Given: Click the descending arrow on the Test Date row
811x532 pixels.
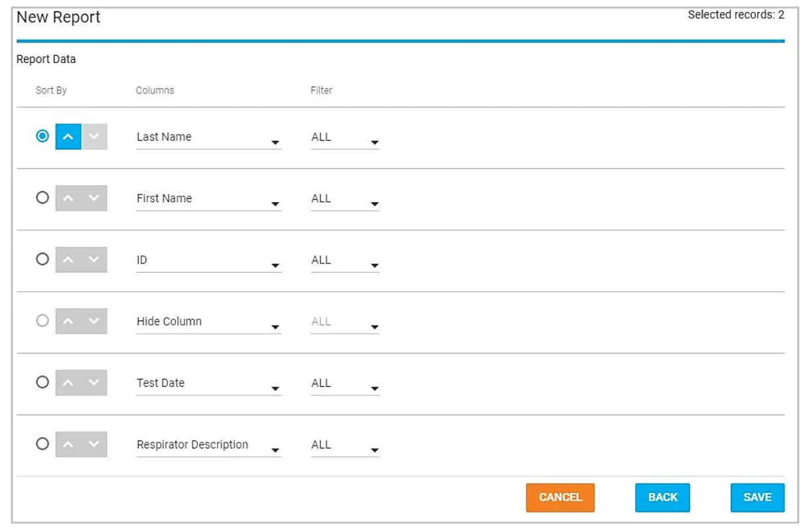Looking at the screenshot, I should [x=93, y=382].
